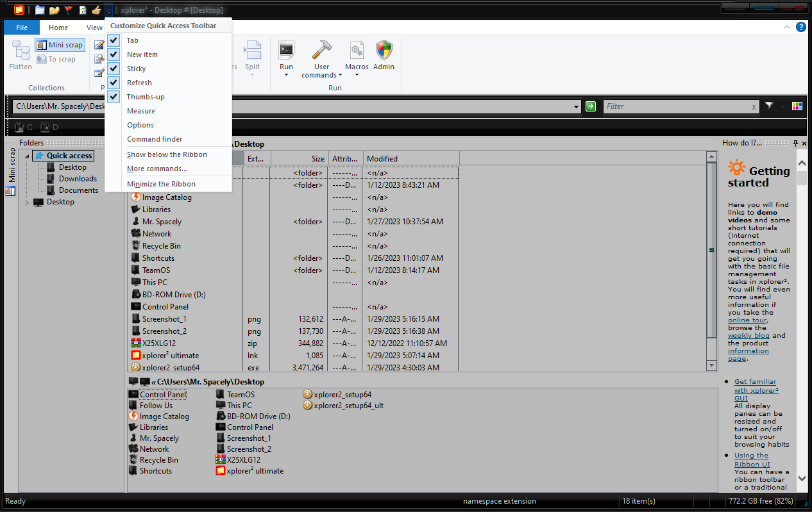This screenshot has height=512, width=812.
Task: Open help with the blue question mark icon
Action: click(801, 27)
